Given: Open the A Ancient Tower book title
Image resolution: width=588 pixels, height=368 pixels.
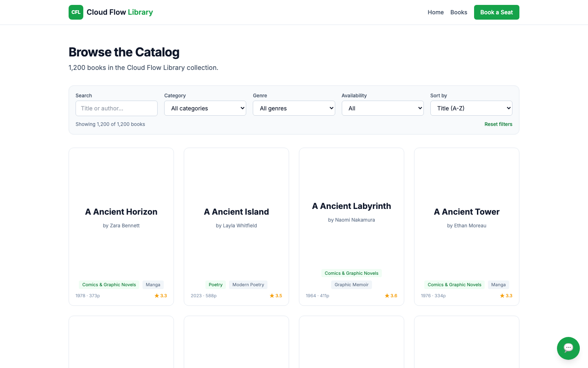Looking at the screenshot, I should pyautogui.click(x=467, y=212).
